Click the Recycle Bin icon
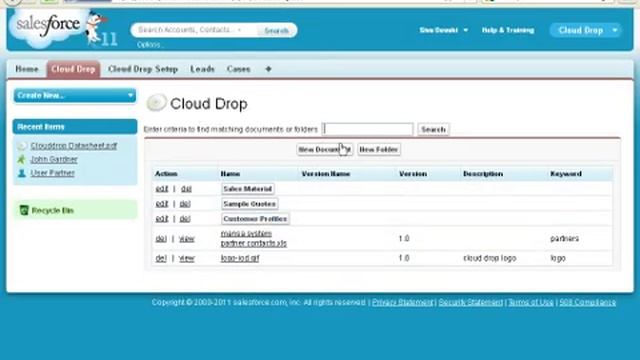640x360 pixels. [24, 211]
